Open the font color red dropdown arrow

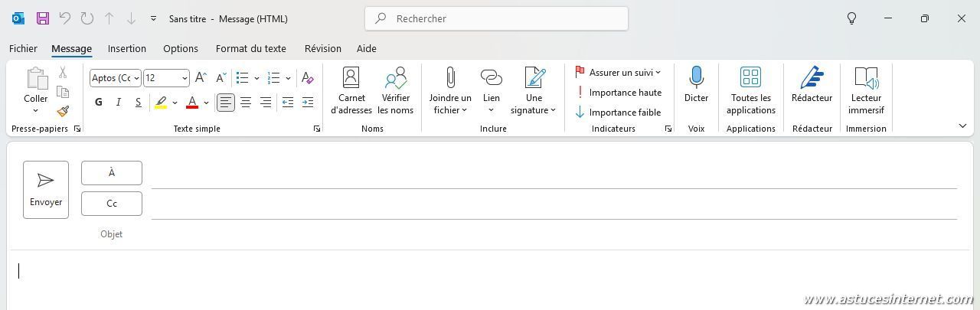[206, 103]
